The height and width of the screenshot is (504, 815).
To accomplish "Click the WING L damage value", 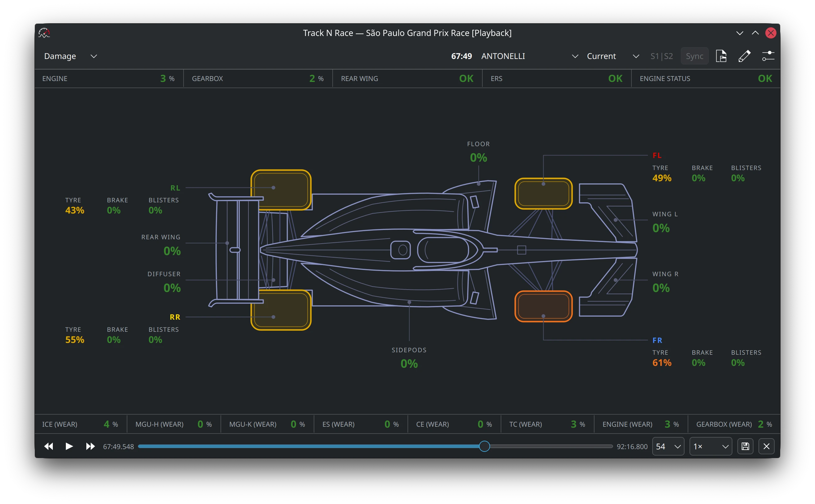I will click(661, 228).
